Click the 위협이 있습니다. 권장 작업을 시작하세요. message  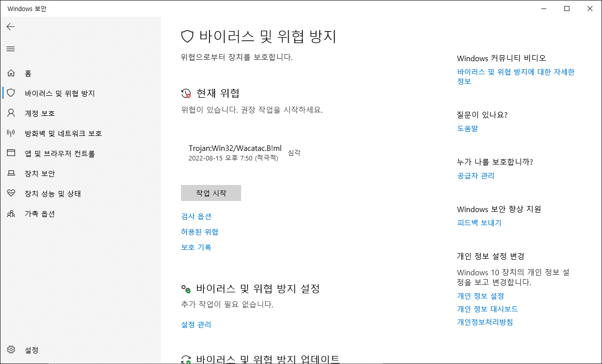[x=252, y=110]
